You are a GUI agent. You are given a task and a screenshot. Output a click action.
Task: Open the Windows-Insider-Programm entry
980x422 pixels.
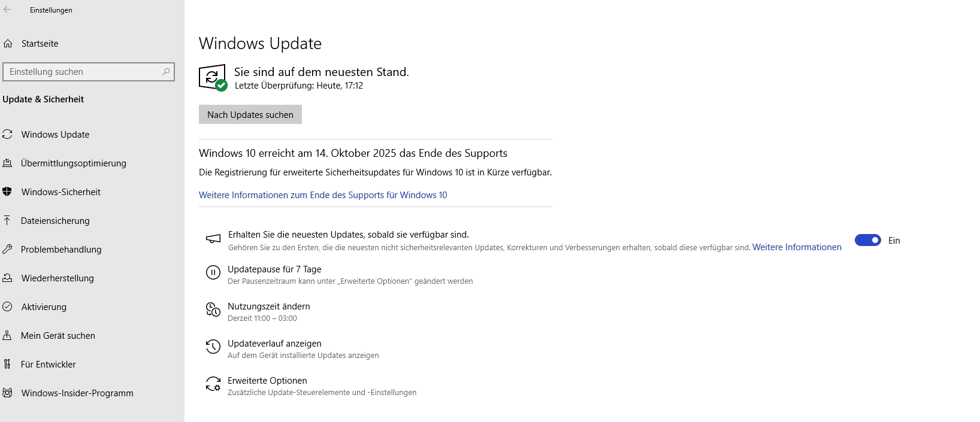pyautogui.click(x=77, y=393)
